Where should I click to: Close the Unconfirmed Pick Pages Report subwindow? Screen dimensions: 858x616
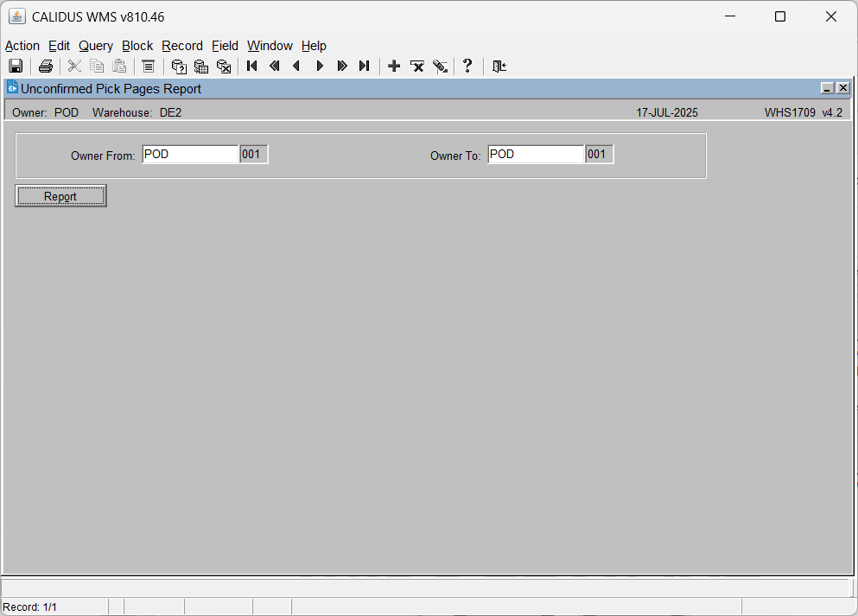coord(843,88)
